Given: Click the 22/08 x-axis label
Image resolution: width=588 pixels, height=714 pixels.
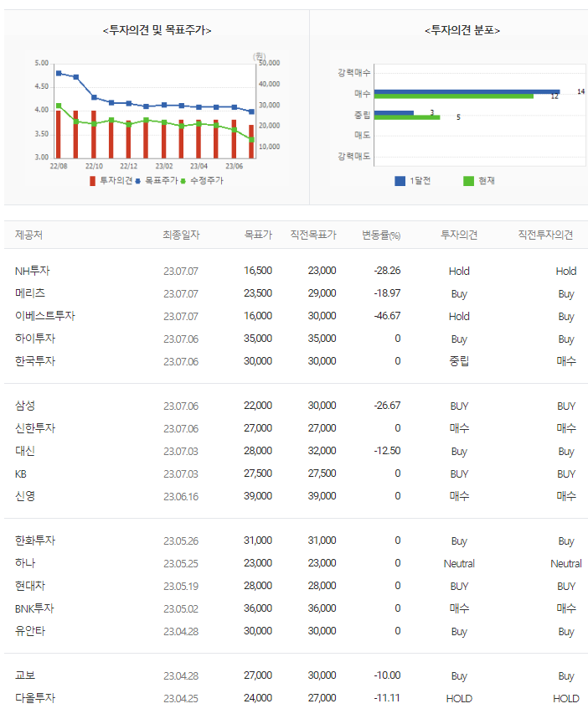Looking at the screenshot, I should [59, 166].
